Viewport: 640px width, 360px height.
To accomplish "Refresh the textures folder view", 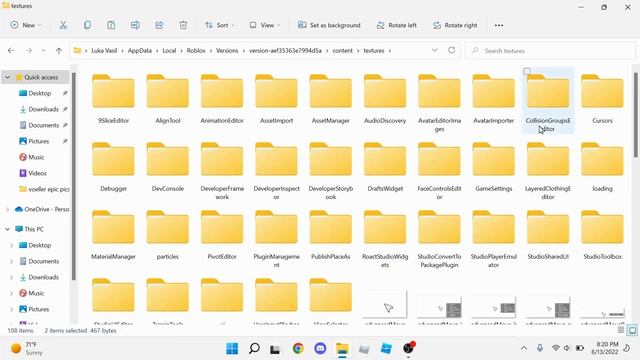I will pos(451,50).
